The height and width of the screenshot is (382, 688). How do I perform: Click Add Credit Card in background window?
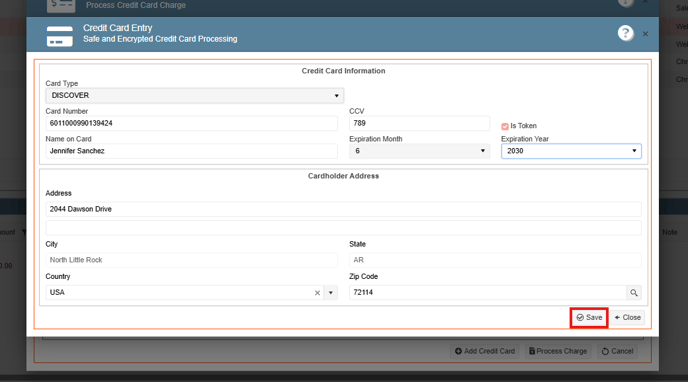pyautogui.click(x=485, y=351)
